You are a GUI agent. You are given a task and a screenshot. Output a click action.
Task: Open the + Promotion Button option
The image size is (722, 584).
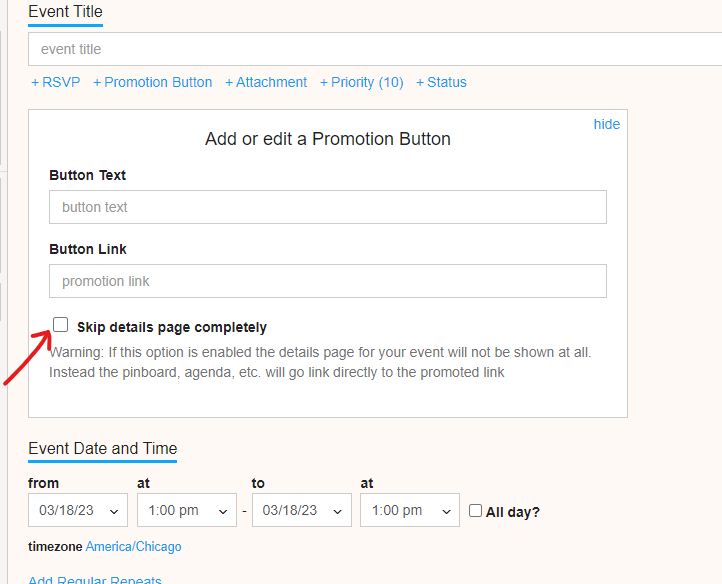click(x=152, y=82)
